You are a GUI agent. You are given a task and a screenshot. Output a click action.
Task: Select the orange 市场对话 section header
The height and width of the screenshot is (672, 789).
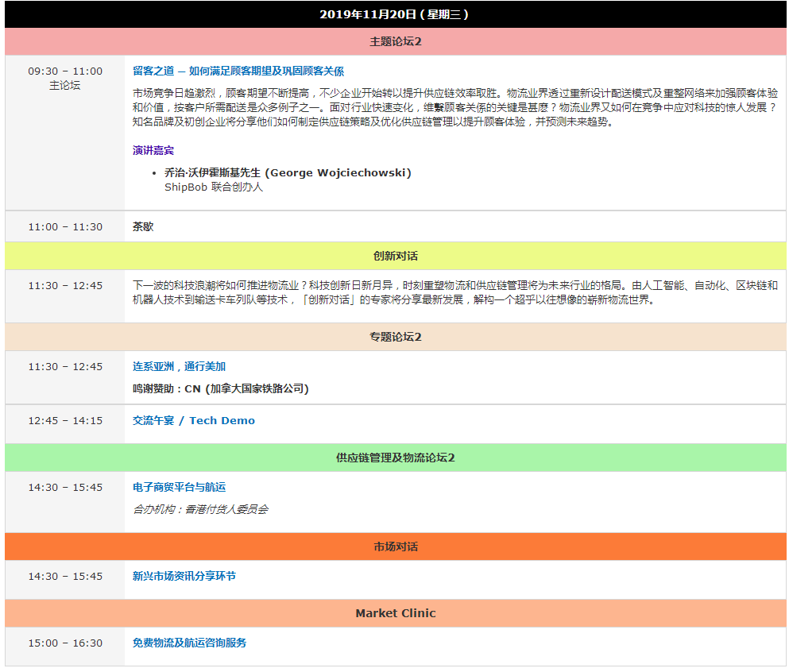tap(395, 546)
